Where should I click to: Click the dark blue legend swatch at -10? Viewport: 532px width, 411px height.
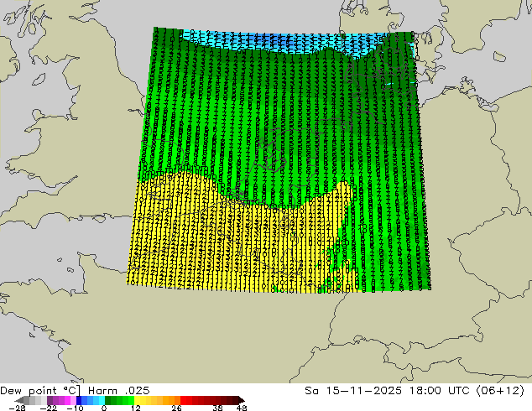(x=79, y=400)
